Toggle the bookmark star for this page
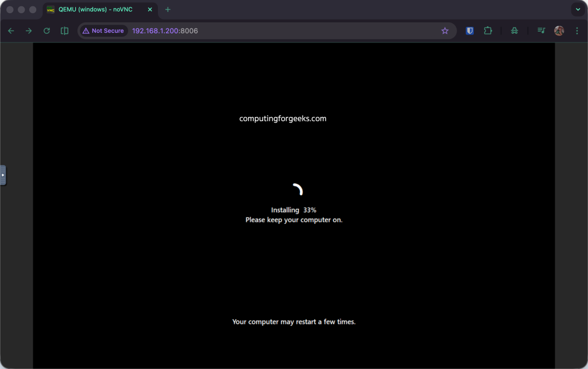Image resolution: width=588 pixels, height=369 pixels. (445, 30)
